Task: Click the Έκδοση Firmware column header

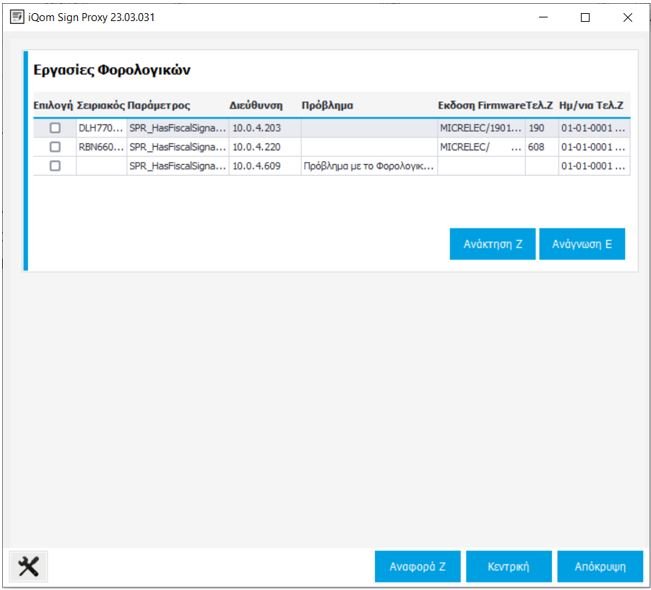Action: pos(481,105)
